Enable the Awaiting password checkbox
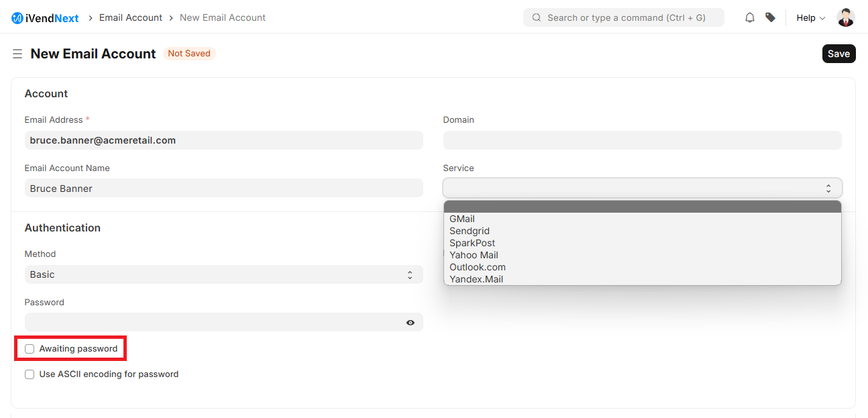The width and height of the screenshot is (868, 418). [30, 349]
